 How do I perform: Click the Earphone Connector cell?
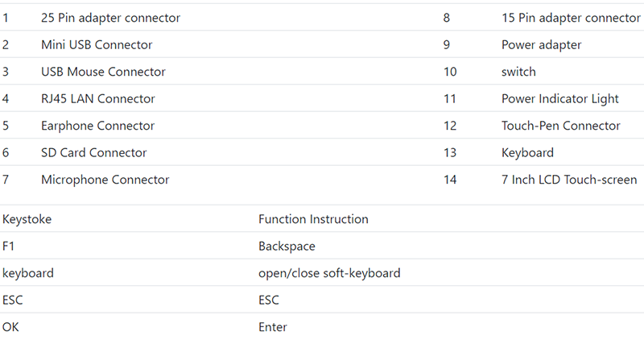pos(97,126)
